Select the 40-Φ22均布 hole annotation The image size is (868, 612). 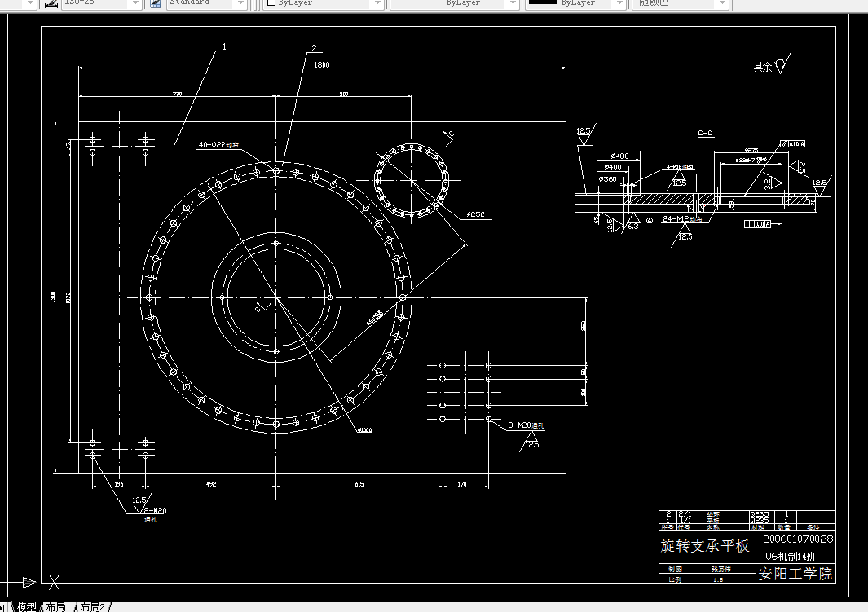[218, 145]
